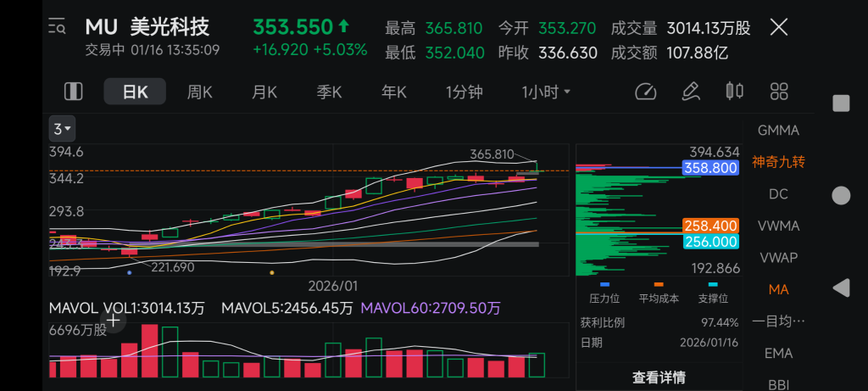Tap the Android home circle button
868x391 pixels.
coord(842,195)
